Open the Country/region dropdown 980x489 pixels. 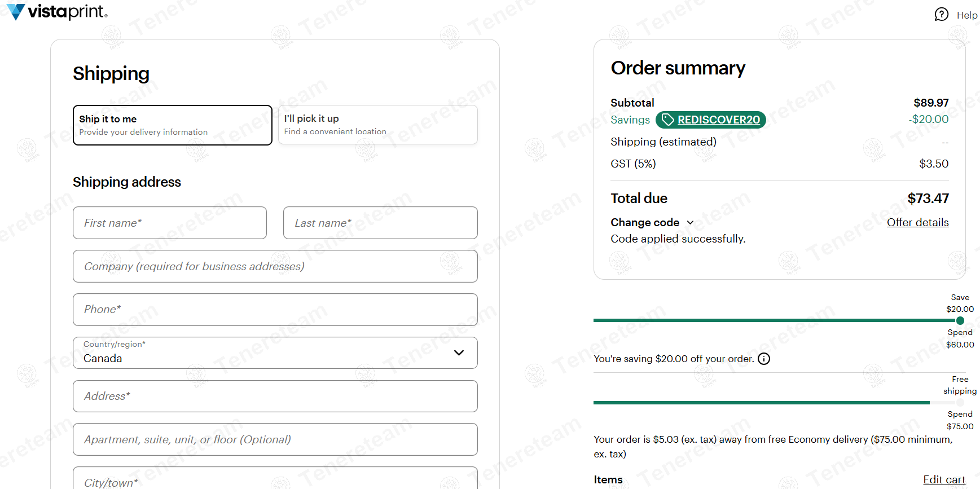coord(275,353)
